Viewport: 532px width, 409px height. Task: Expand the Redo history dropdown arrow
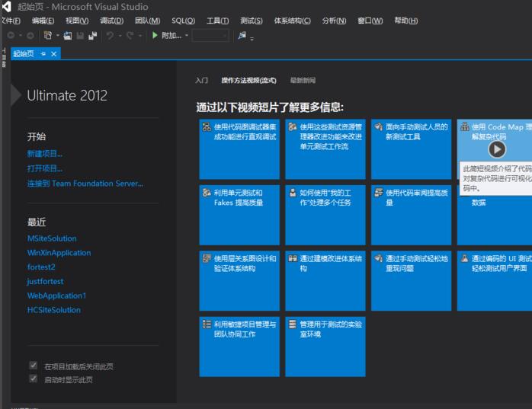(x=139, y=35)
